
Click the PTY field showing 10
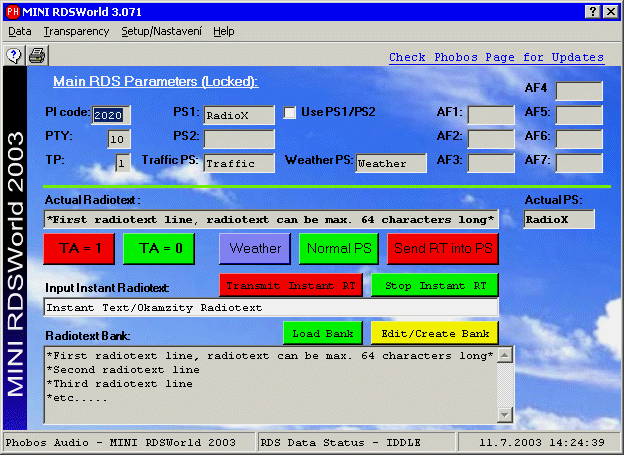click(119, 139)
